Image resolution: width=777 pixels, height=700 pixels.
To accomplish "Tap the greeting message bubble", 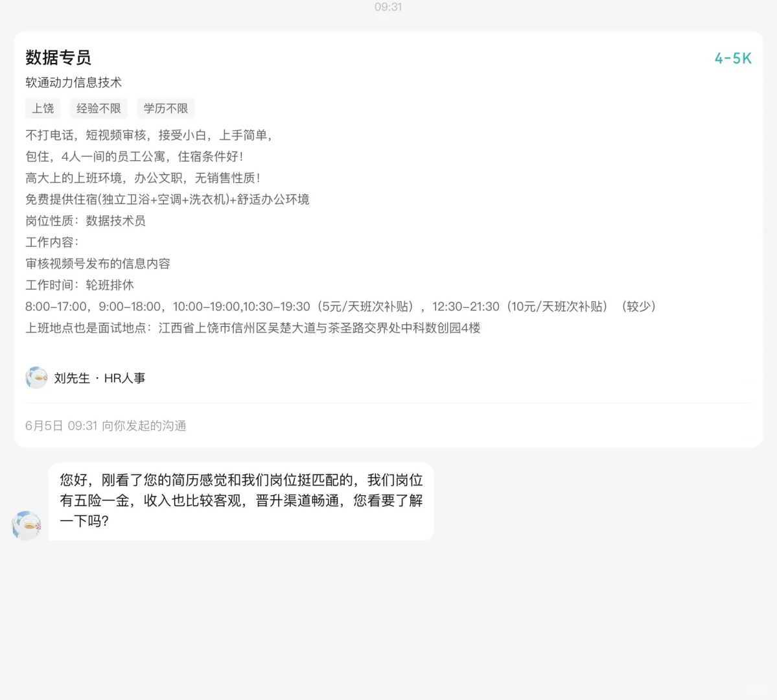I will pos(240,500).
